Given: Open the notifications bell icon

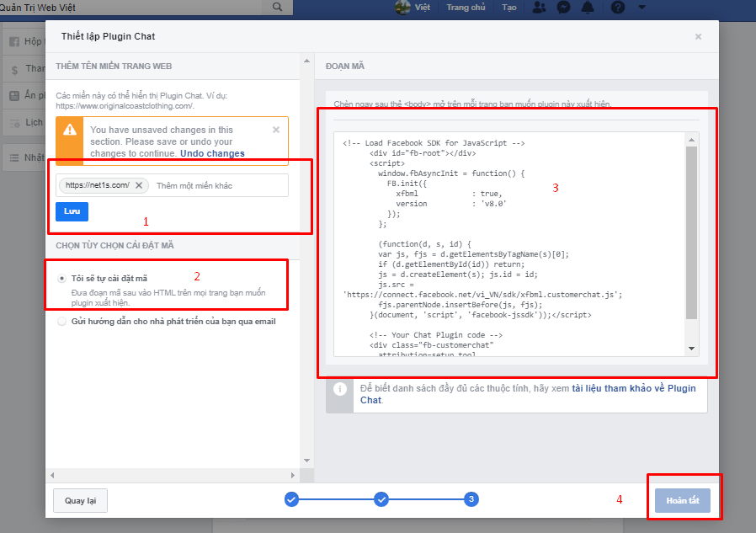Looking at the screenshot, I should click(588, 8).
